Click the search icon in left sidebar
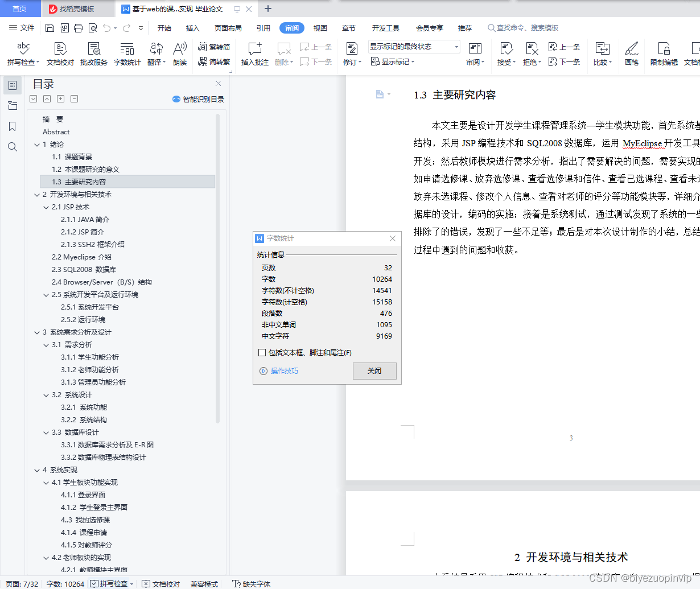The image size is (700, 589). pos(12,147)
